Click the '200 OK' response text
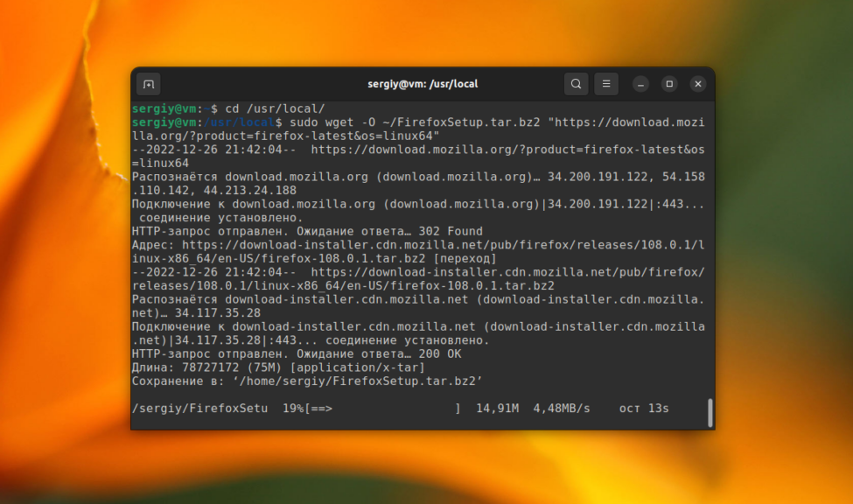The width and height of the screenshot is (853, 504). pyautogui.click(x=439, y=353)
